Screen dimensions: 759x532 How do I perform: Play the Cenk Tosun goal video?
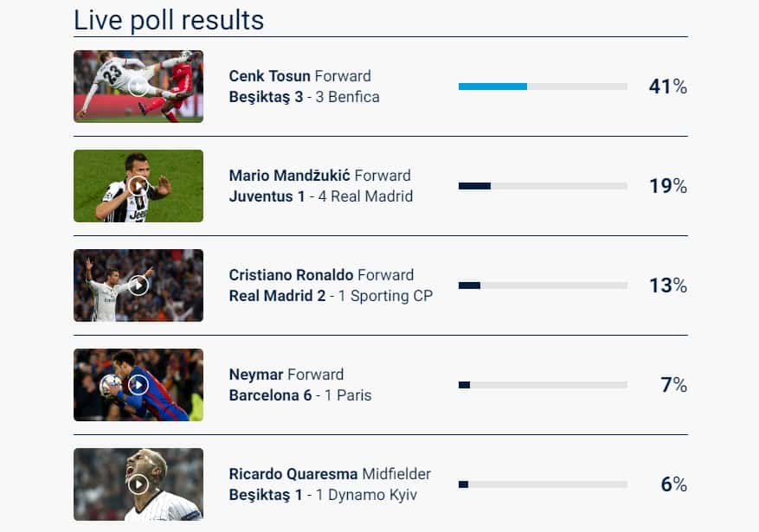pos(138,87)
